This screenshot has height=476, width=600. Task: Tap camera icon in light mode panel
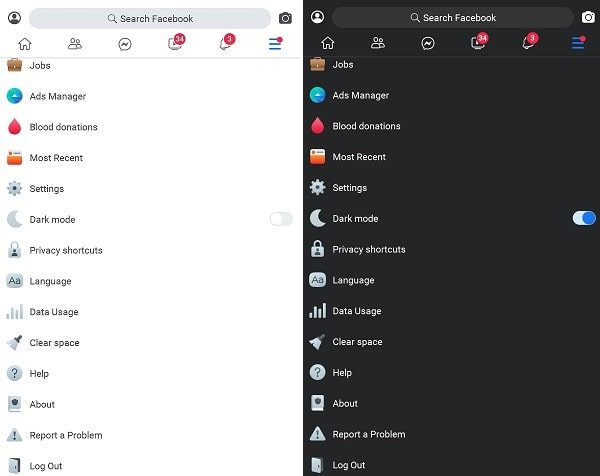[285, 18]
